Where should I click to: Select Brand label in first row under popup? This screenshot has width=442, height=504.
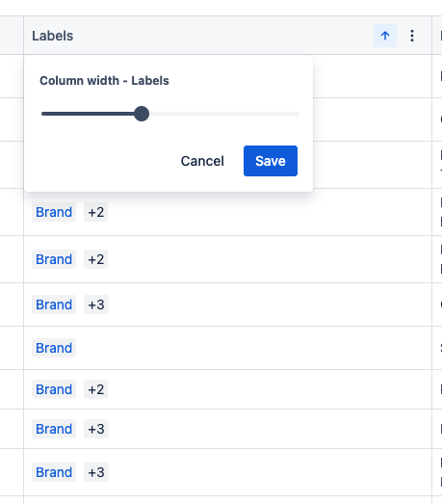coord(54,212)
